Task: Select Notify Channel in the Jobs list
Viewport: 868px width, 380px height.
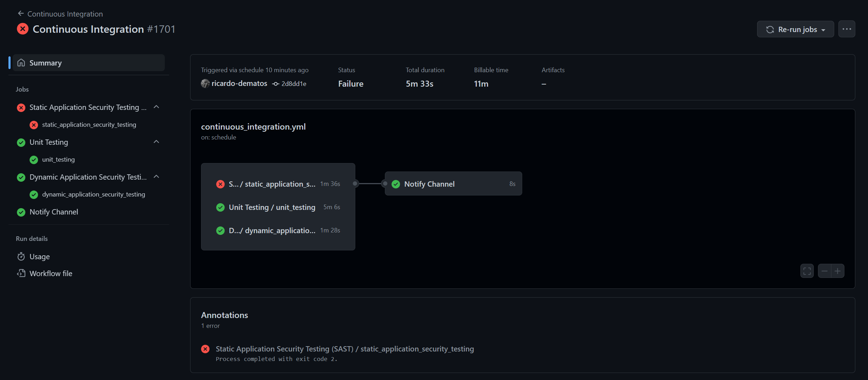Action: pyautogui.click(x=54, y=212)
